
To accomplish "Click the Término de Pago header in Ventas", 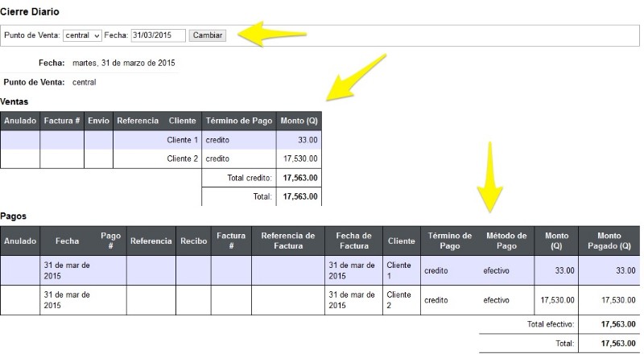I will pyautogui.click(x=239, y=121).
